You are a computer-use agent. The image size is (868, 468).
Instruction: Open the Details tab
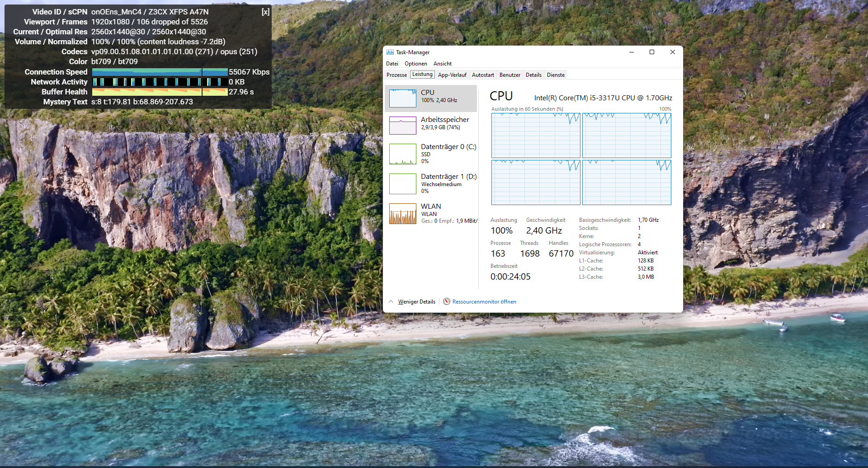[x=533, y=75]
